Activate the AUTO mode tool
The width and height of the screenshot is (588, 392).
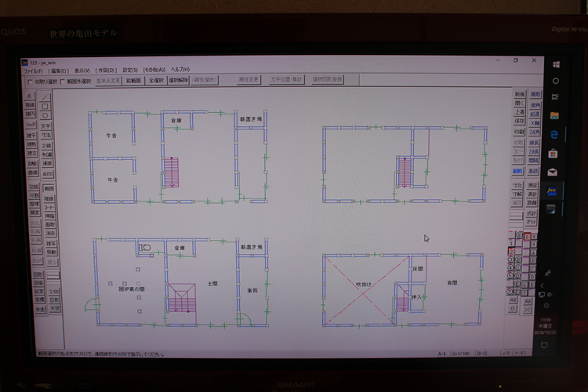click(47, 173)
